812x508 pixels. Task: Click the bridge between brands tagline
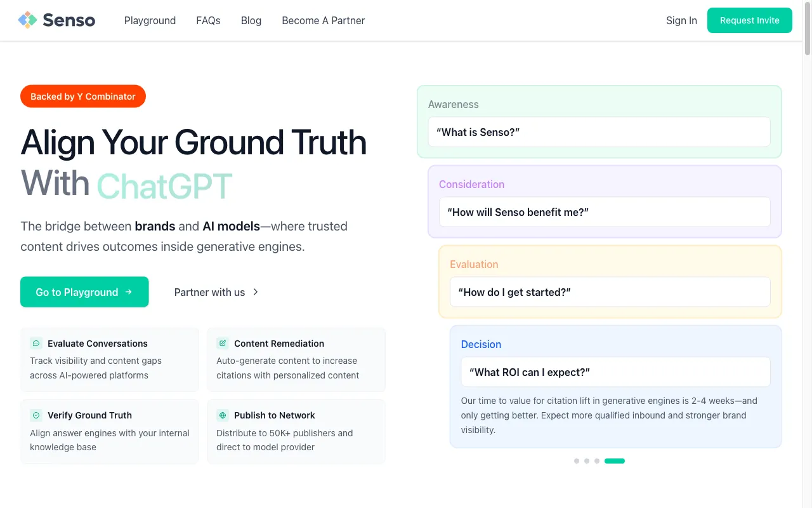(x=184, y=236)
